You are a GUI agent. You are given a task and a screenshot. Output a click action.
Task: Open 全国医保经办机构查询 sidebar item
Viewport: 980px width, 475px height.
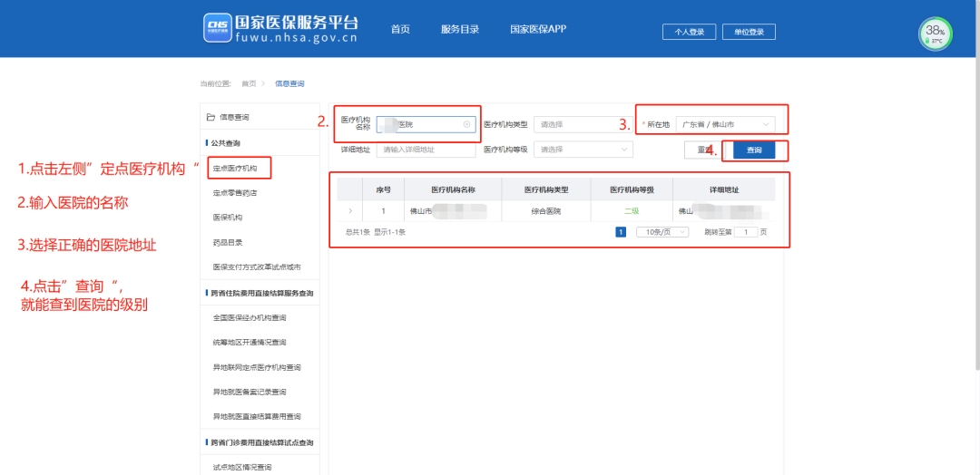250,317
